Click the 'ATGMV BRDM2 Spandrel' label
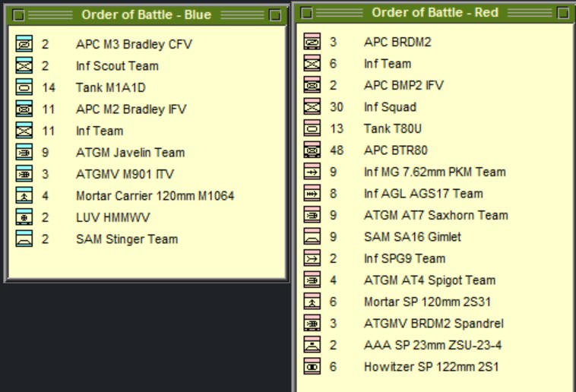Screen dimensions: 576x392 tap(434, 324)
